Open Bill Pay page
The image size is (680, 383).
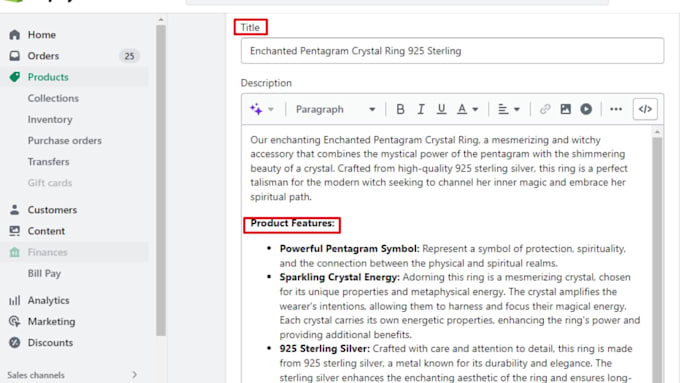tap(44, 274)
